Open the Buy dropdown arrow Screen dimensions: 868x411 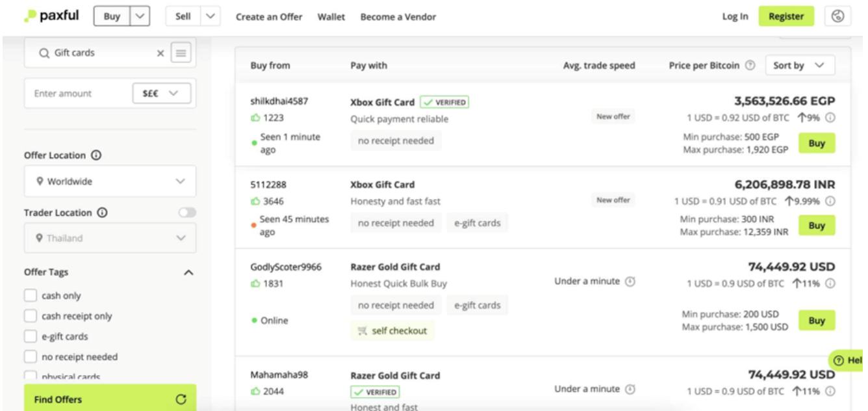pos(139,17)
